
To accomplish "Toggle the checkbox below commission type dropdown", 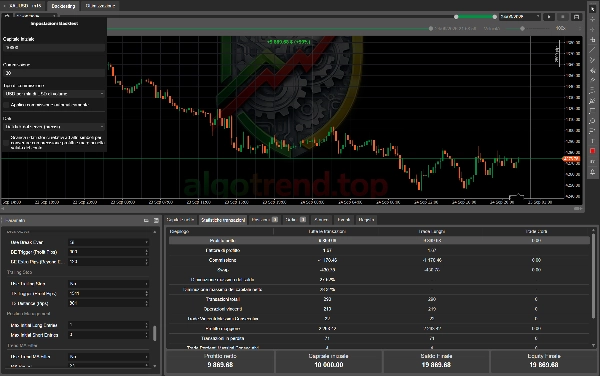I will (x=6, y=105).
